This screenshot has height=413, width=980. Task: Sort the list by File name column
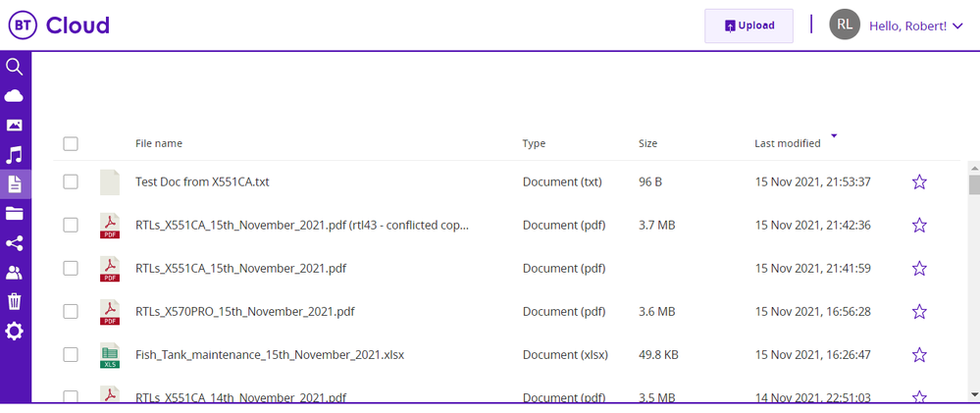click(x=159, y=143)
